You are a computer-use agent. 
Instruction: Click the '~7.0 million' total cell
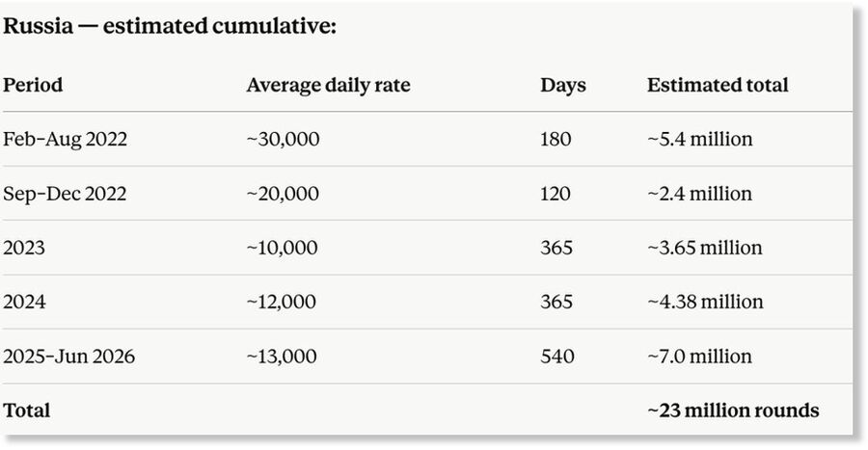point(700,356)
